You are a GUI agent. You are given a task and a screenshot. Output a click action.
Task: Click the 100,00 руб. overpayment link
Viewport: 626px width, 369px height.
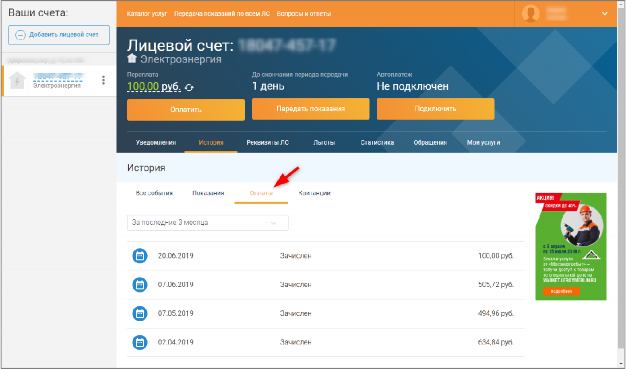[x=154, y=87]
